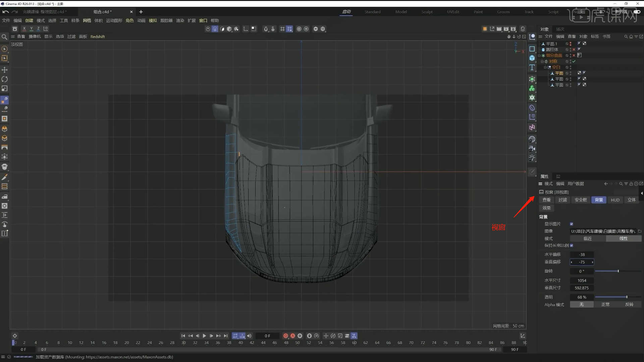Select the 线性 mode button

(x=624, y=239)
